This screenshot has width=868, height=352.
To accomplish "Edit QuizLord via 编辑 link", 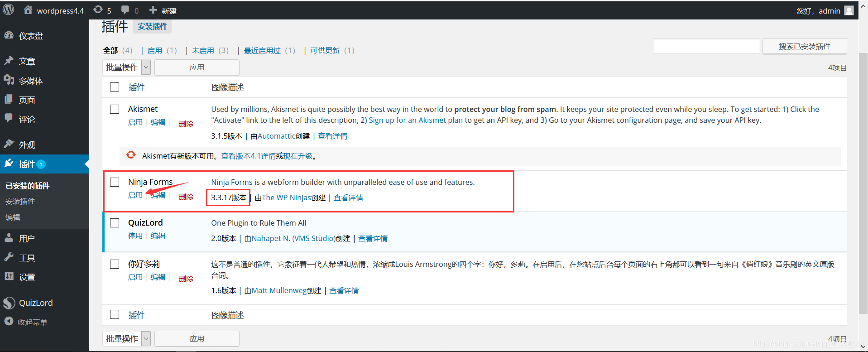I will (158, 236).
